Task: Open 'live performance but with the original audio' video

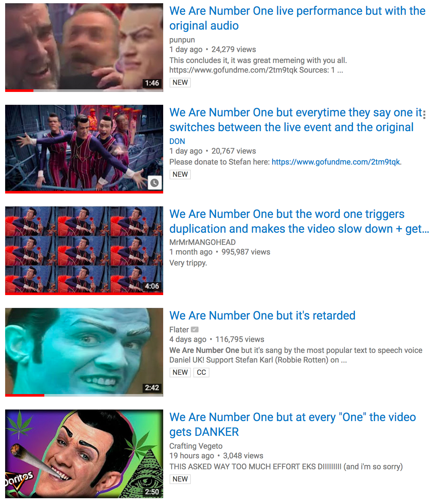Action: 297,18
